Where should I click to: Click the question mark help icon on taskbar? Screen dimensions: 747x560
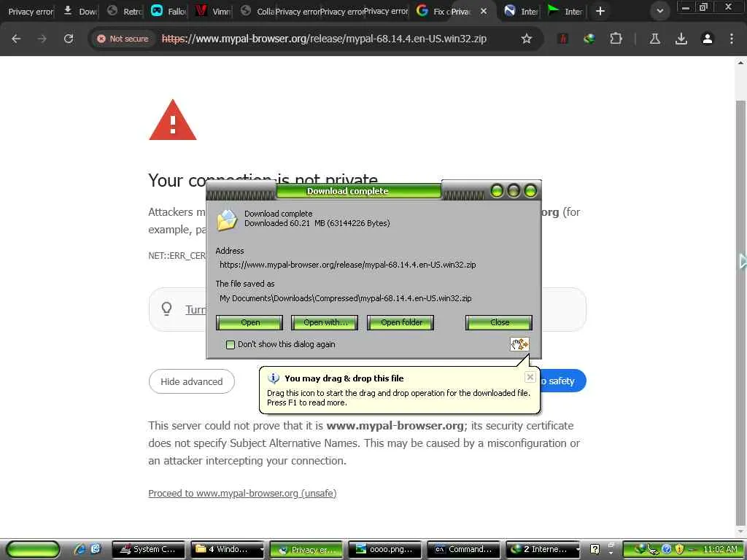pyautogui.click(x=595, y=550)
